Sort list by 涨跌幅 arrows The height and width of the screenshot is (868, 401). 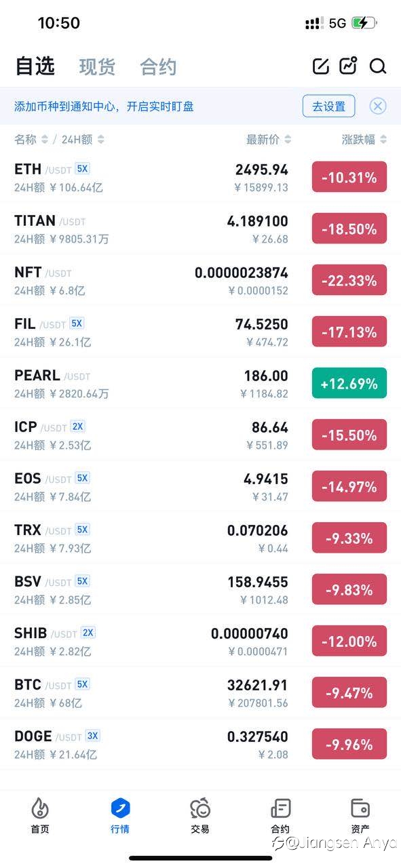383,139
